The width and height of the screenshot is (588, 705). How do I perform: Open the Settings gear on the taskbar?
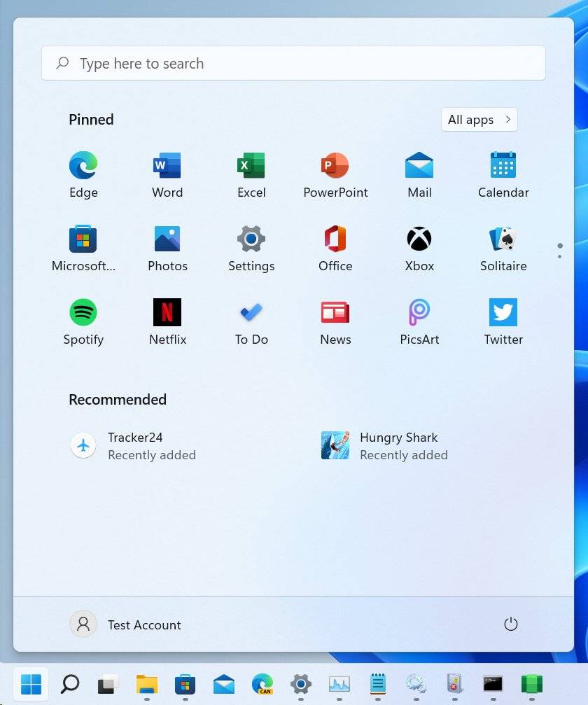(301, 684)
